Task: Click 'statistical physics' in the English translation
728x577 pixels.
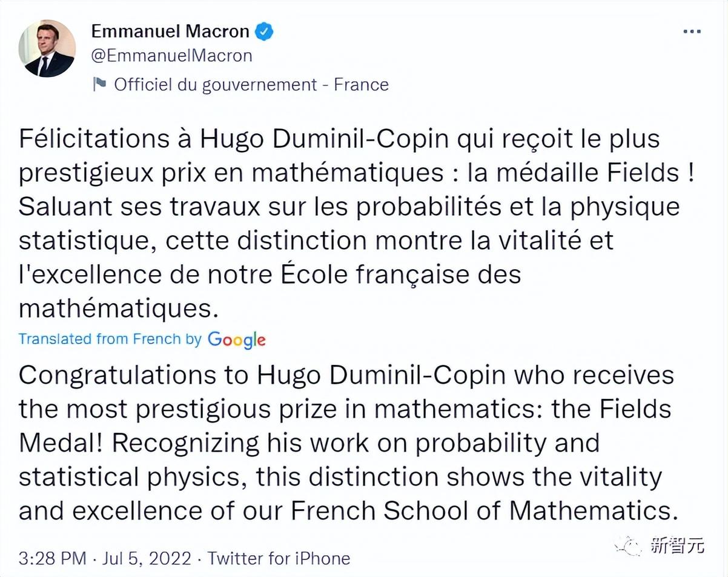Action: point(132,477)
